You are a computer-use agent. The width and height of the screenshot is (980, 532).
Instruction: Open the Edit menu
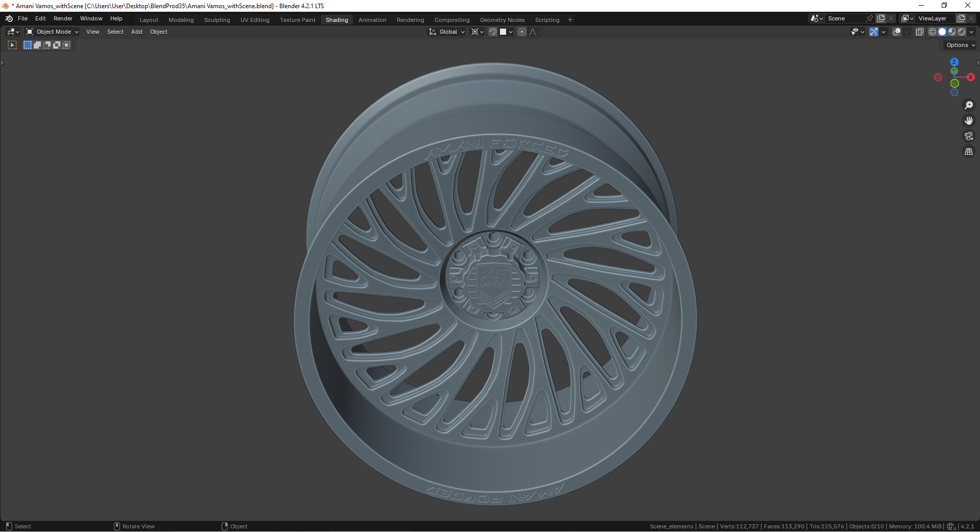(40, 18)
